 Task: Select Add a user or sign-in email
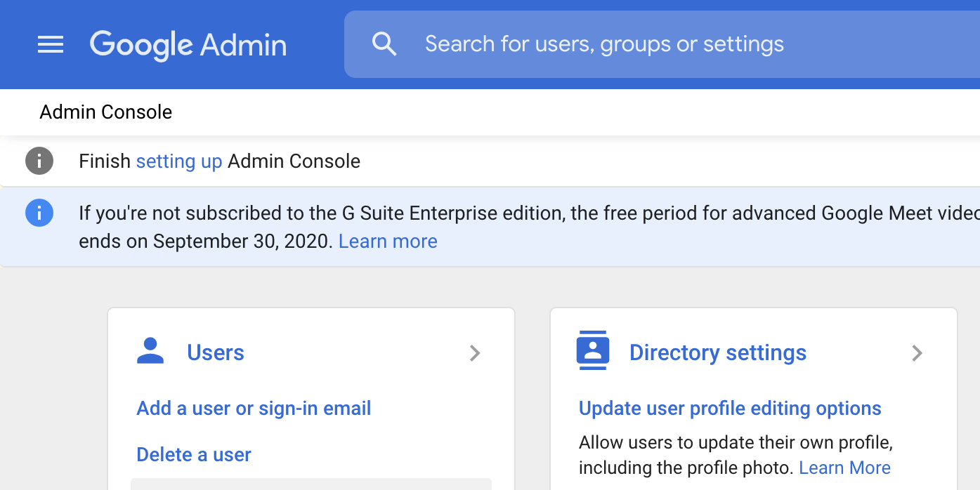254,408
